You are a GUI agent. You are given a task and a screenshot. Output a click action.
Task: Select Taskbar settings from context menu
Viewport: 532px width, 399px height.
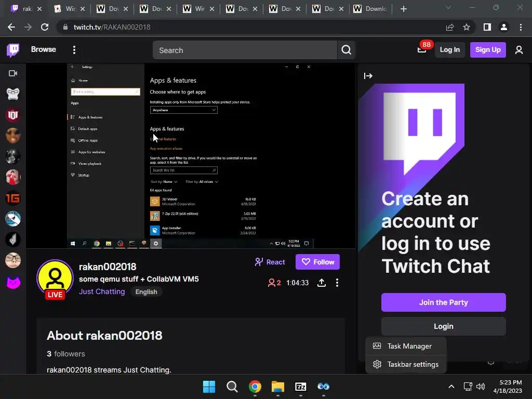coord(406,364)
